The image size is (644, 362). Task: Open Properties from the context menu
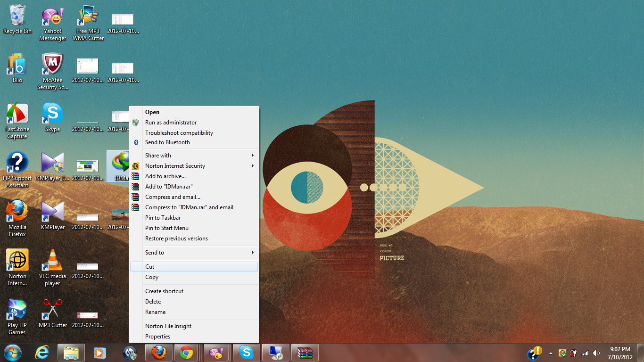194,337
